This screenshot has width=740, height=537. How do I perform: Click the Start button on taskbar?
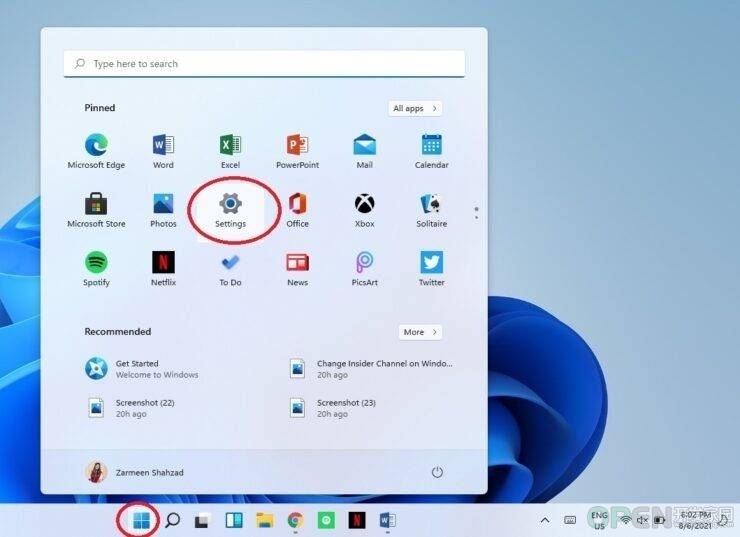(x=141, y=520)
